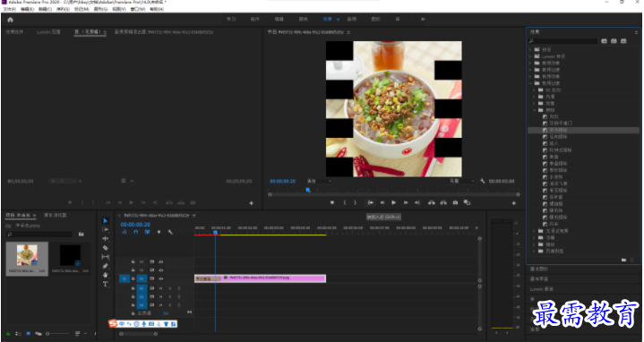Open Comparison View in program monitor

467,202
